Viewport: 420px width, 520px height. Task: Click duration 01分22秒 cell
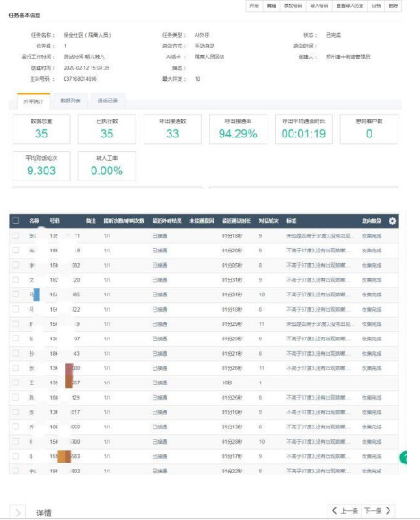232,471
